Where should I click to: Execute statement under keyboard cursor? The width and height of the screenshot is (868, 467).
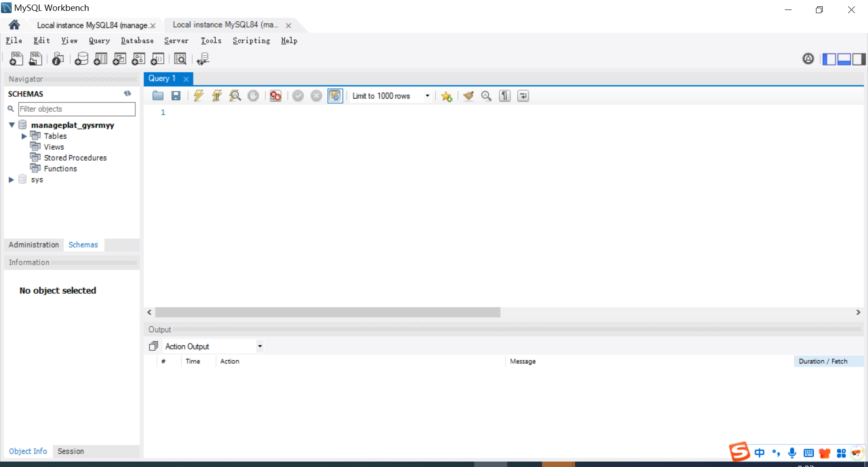pyautogui.click(x=217, y=95)
